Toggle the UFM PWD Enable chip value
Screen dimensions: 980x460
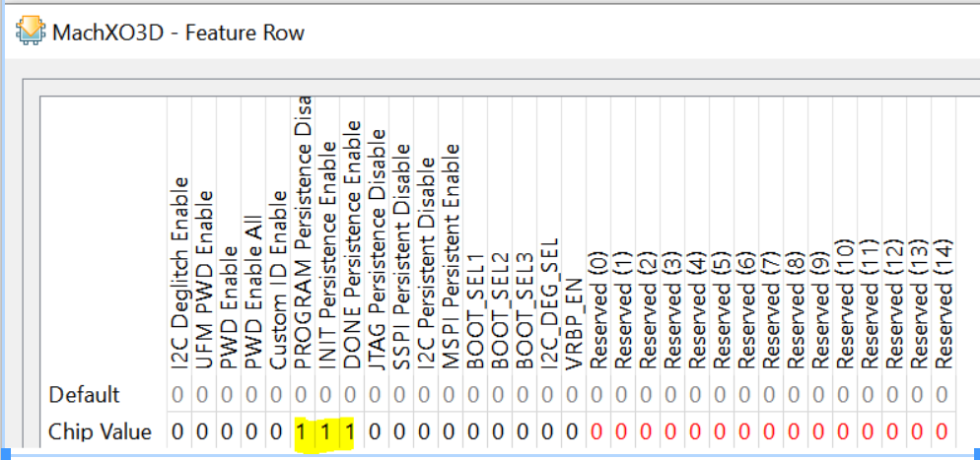click(x=202, y=431)
